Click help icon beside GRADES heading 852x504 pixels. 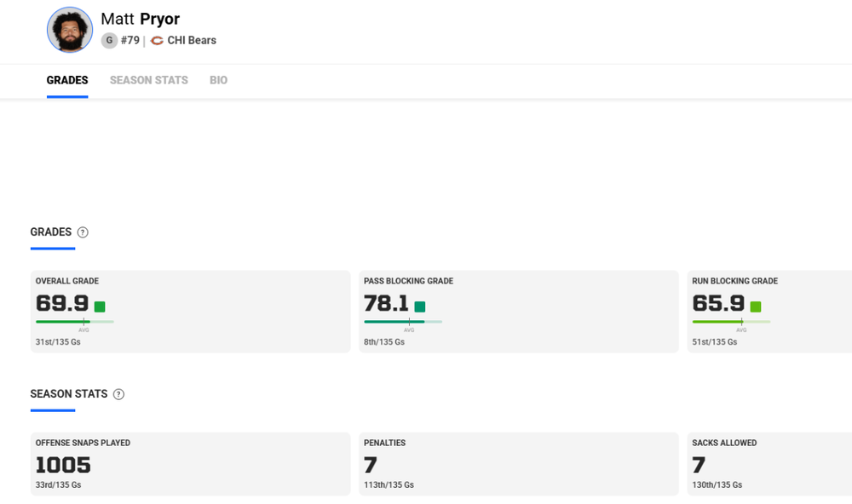83,232
